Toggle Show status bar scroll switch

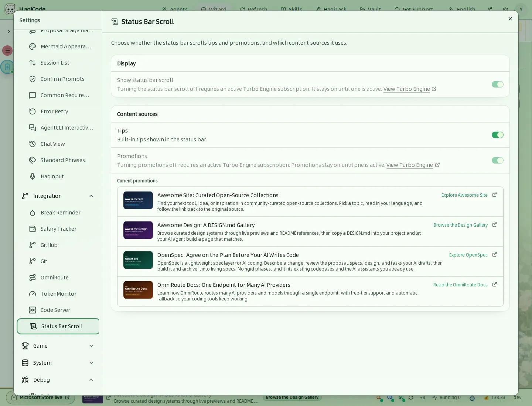(498, 85)
